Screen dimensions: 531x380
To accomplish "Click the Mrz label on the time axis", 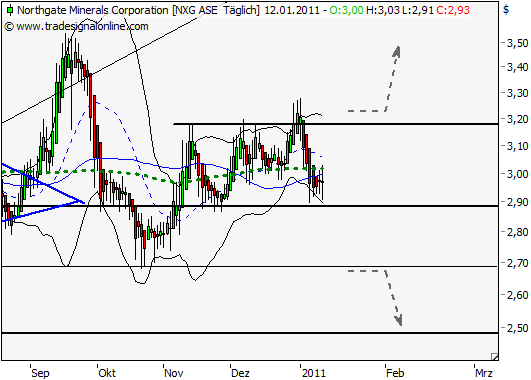I will 484,373.
